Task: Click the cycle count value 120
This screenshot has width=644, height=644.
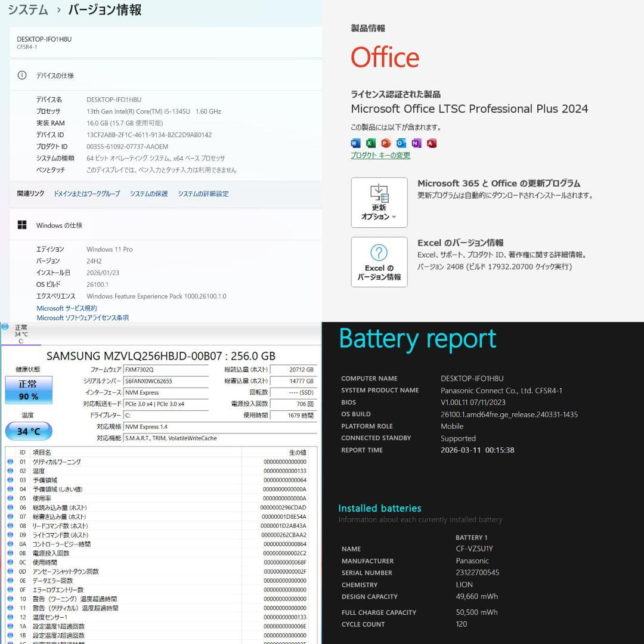Action: coord(461,624)
